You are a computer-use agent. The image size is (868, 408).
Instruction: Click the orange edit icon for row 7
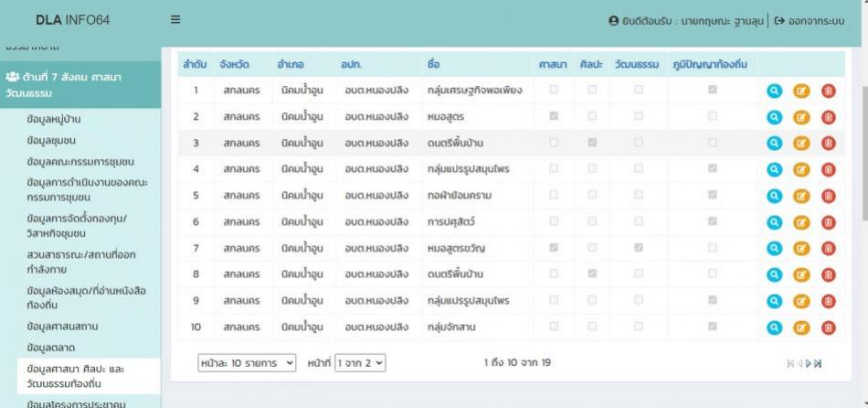801,249
